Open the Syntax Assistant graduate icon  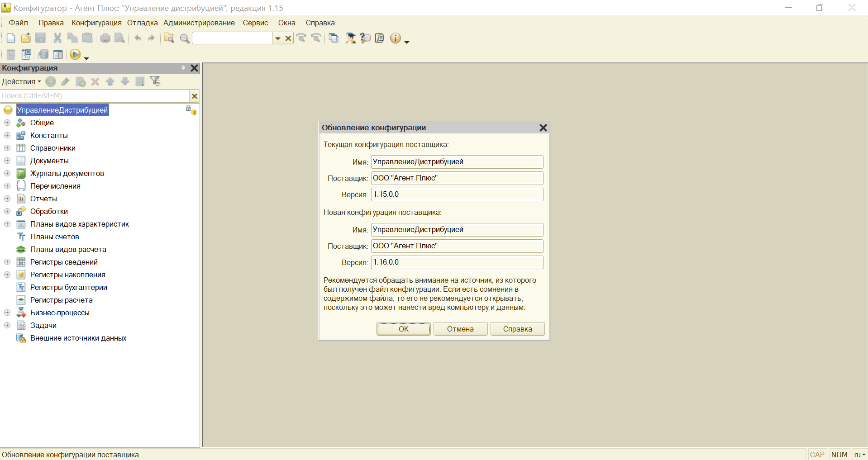[351, 38]
